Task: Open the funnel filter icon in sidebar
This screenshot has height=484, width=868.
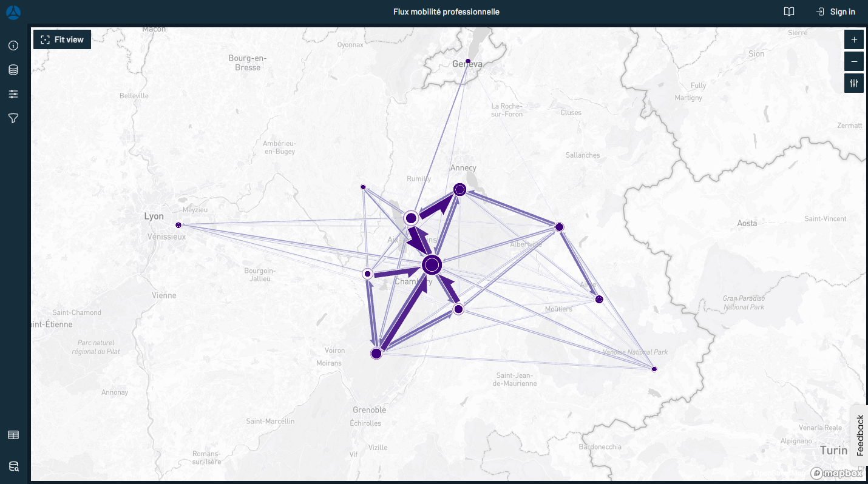Action: pos(13,118)
